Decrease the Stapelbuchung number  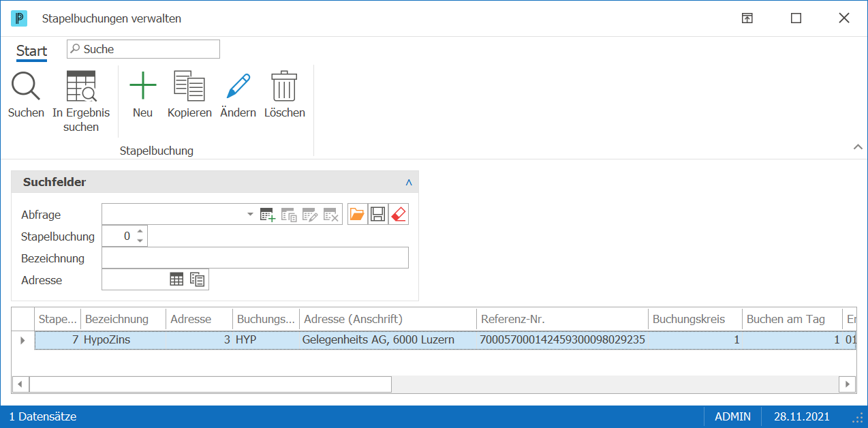140,241
